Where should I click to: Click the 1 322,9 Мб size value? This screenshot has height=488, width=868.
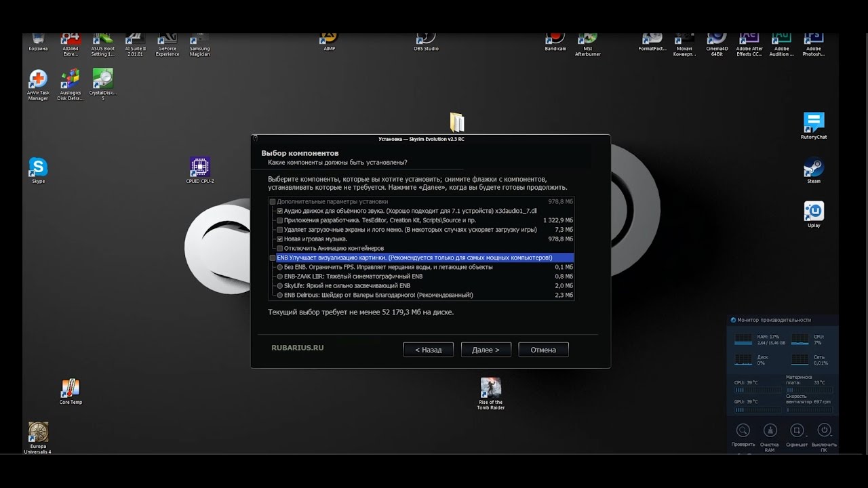click(x=558, y=220)
